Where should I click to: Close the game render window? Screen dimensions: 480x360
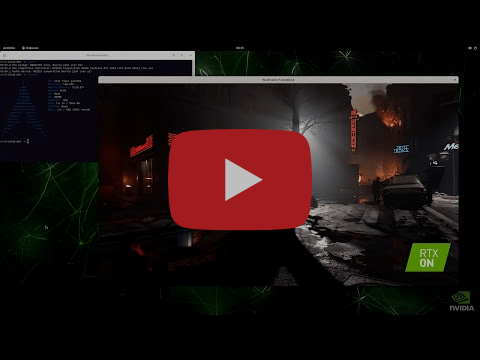[455, 80]
